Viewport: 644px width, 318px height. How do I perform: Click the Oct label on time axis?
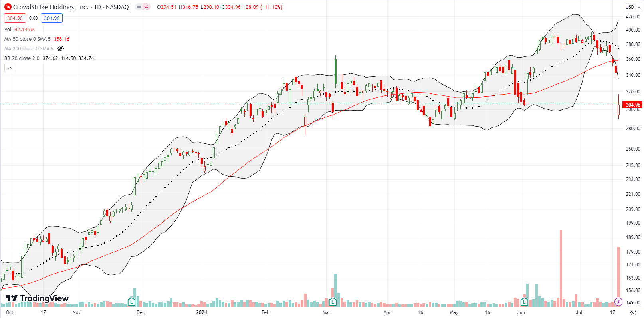tap(10, 312)
